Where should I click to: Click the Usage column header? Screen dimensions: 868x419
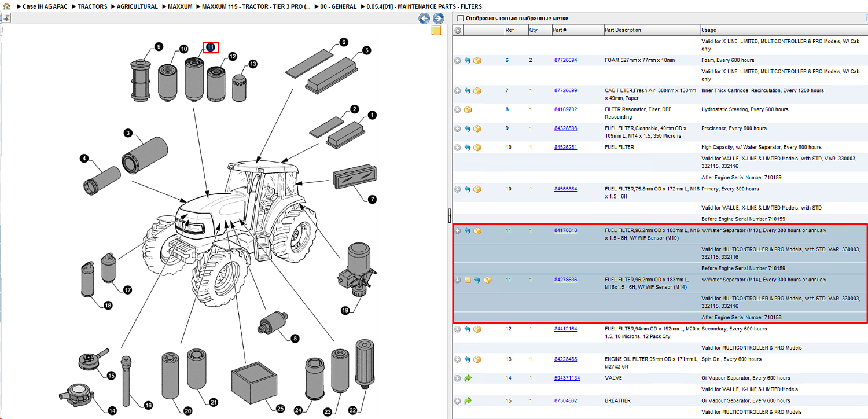pyautogui.click(x=784, y=30)
